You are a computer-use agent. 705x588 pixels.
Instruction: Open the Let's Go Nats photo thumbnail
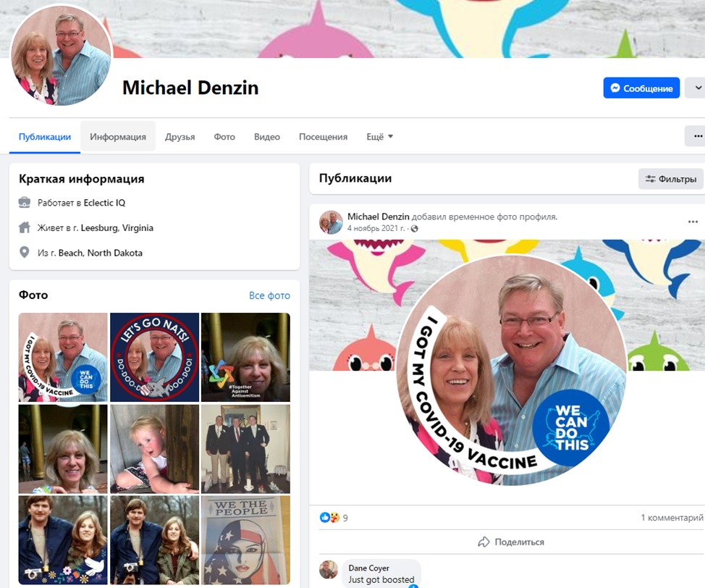154,357
